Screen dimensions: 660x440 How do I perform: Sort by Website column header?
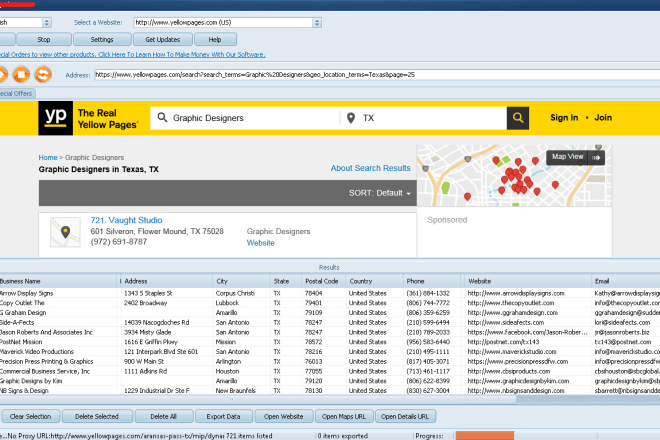(528, 281)
